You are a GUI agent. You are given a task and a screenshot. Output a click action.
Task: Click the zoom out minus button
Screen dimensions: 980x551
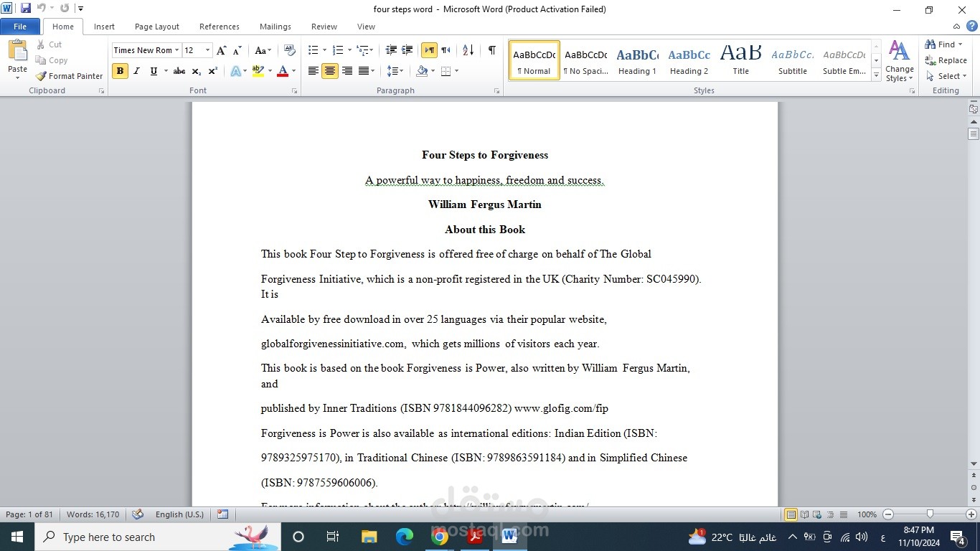pyautogui.click(x=888, y=514)
